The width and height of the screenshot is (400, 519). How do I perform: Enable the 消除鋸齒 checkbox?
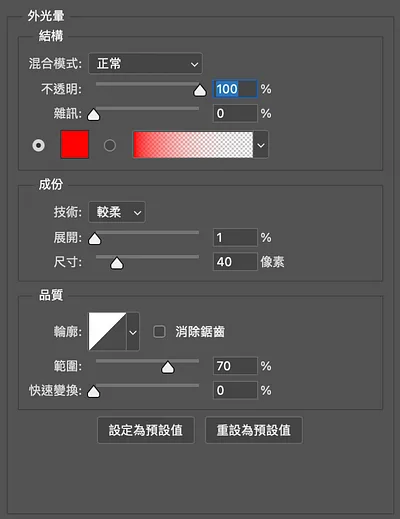click(x=159, y=332)
